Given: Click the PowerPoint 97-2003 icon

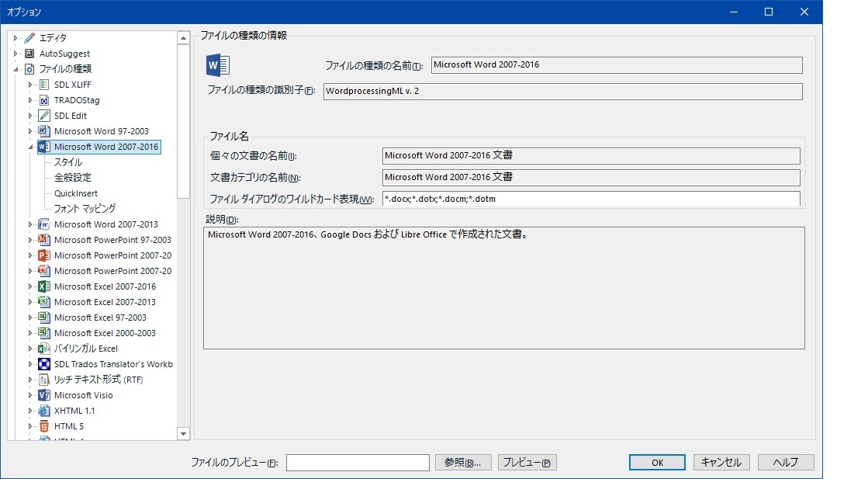Looking at the screenshot, I should tap(44, 239).
